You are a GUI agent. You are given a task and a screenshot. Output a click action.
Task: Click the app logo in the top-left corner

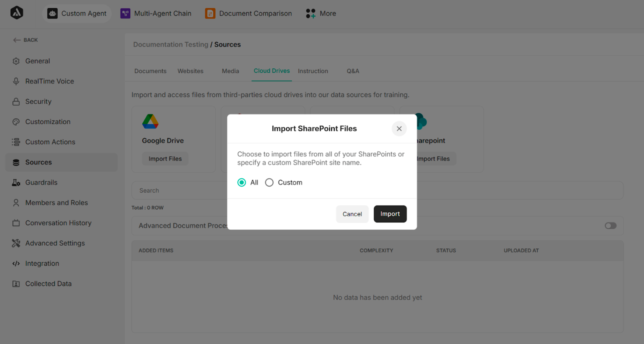(x=17, y=13)
